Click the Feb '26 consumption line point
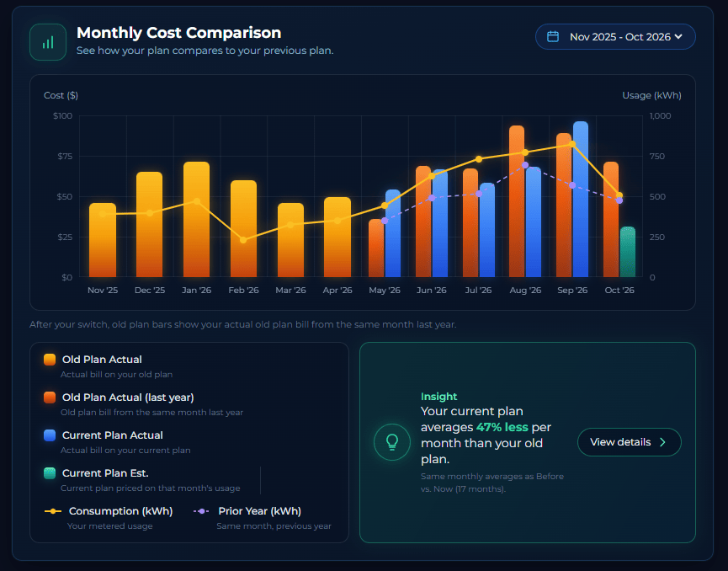 click(x=243, y=240)
